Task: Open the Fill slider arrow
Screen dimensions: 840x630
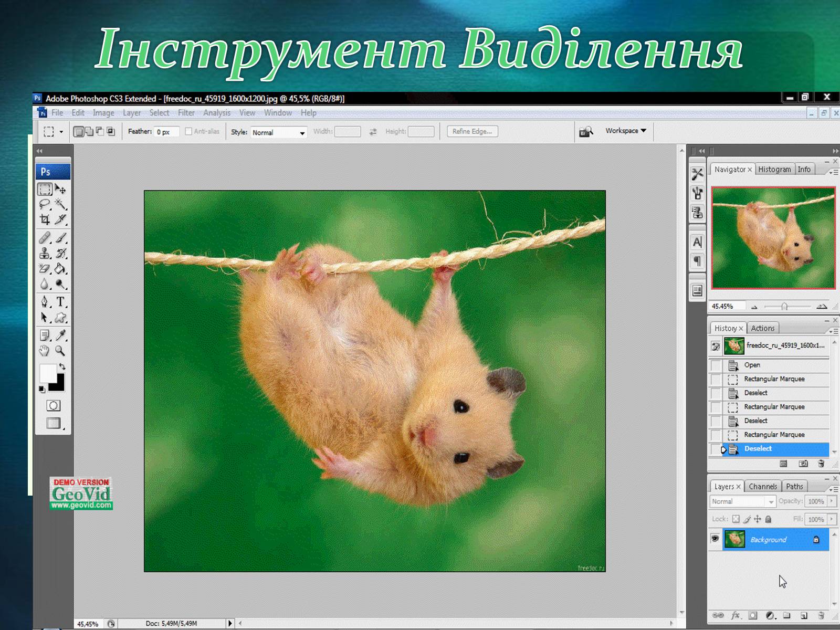Action: [832, 519]
